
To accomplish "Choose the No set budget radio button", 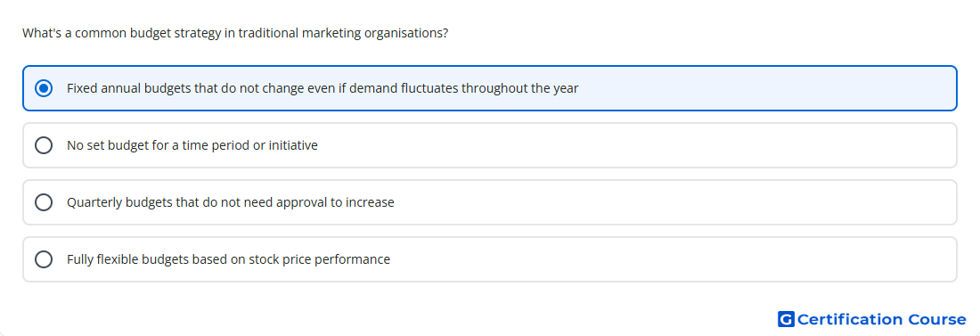I will coord(44,145).
